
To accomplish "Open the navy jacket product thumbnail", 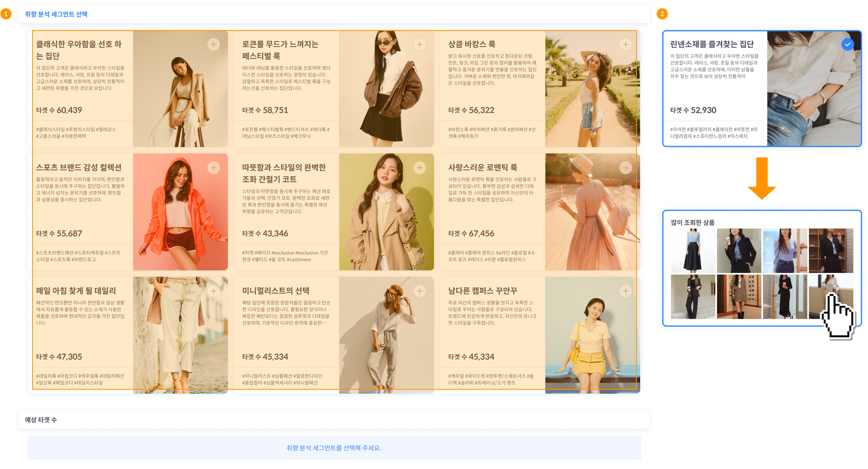I will click(x=739, y=251).
